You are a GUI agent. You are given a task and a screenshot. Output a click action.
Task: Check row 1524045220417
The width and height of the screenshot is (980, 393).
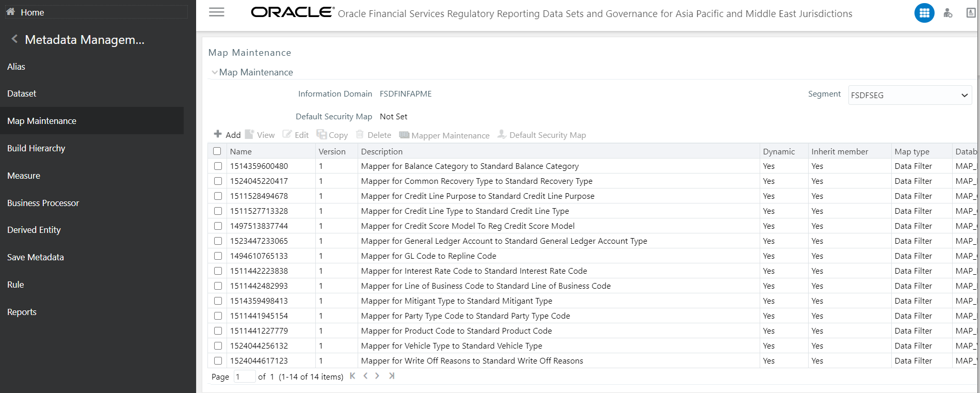tap(218, 181)
